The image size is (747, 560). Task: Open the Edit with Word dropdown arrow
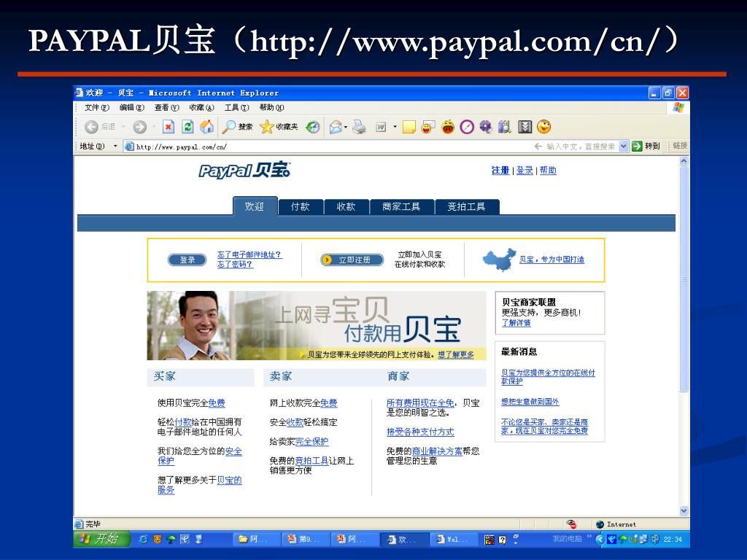(395, 127)
